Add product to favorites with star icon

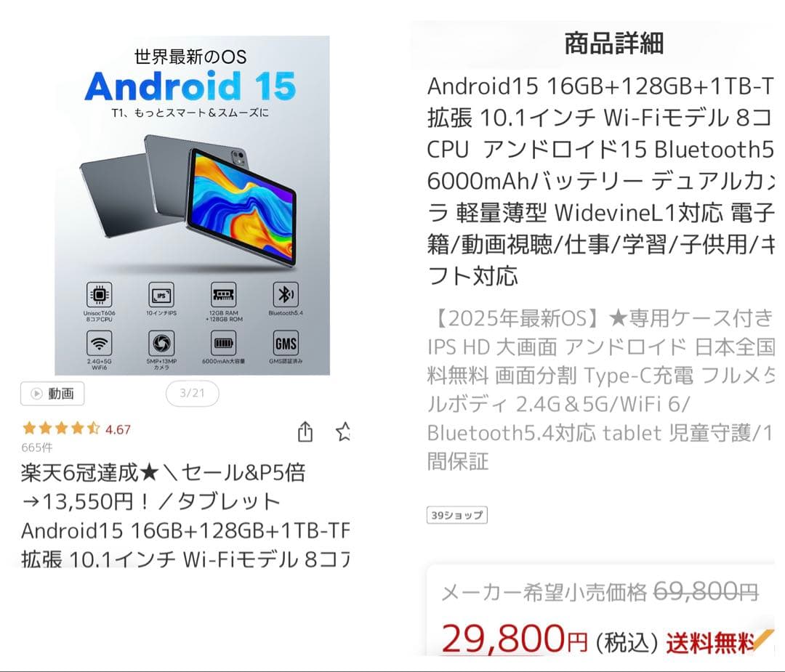pyautogui.click(x=343, y=432)
